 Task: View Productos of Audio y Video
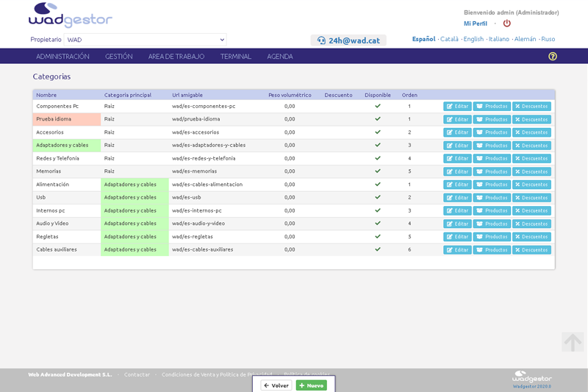(492, 224)
